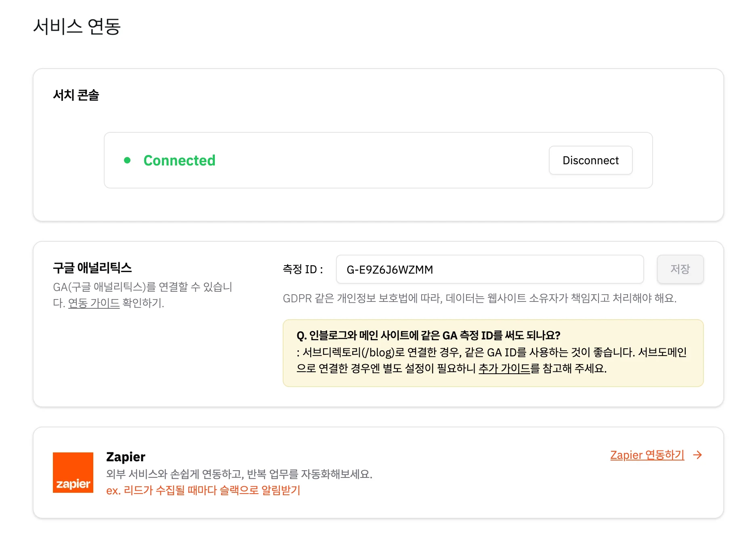The width and height of the screenshot is (756, 540).
Task: Click the Disconnect button for Search Console
Action: [x=590, y=160]
